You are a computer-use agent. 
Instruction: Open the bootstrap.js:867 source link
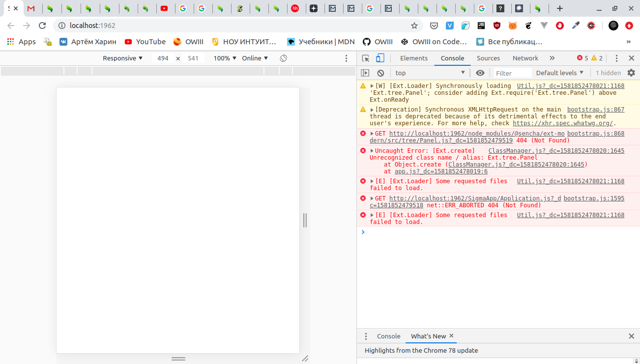pos(596,110)
